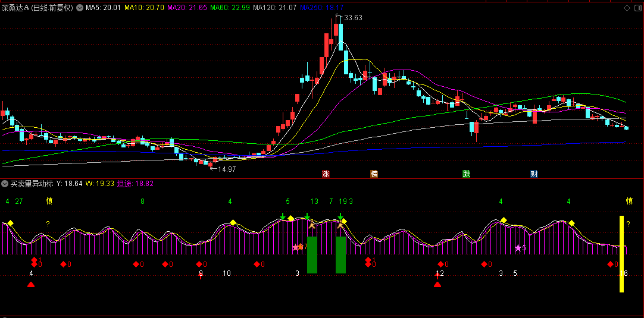The width and height of the screenshot is (644, 318).
Task: Click the green 27 count label
Action: pyautogui.click(x=19, y=201)
